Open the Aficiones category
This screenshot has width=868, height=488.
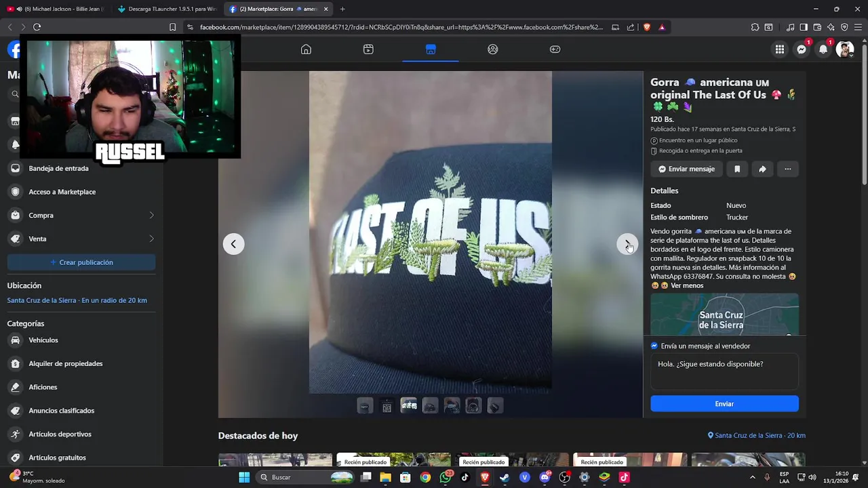click(81, 387)
